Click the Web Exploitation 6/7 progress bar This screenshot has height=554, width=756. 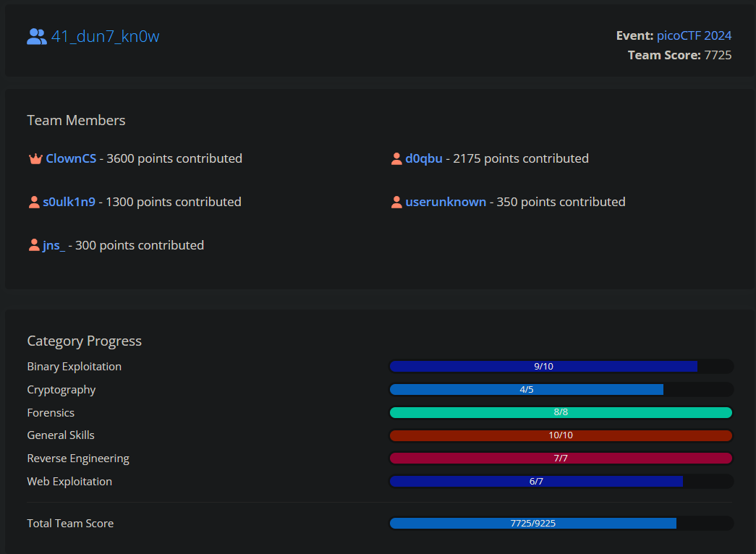[561, 481]
